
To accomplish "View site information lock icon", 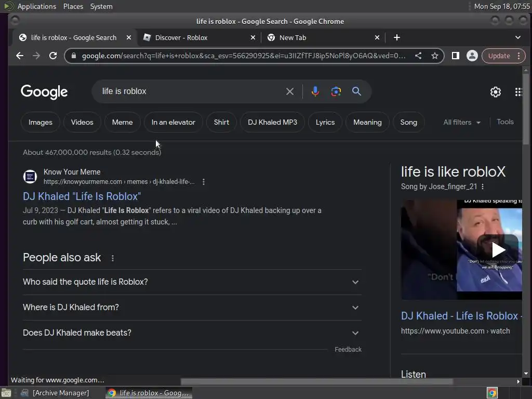I will [x=74, y=56].
